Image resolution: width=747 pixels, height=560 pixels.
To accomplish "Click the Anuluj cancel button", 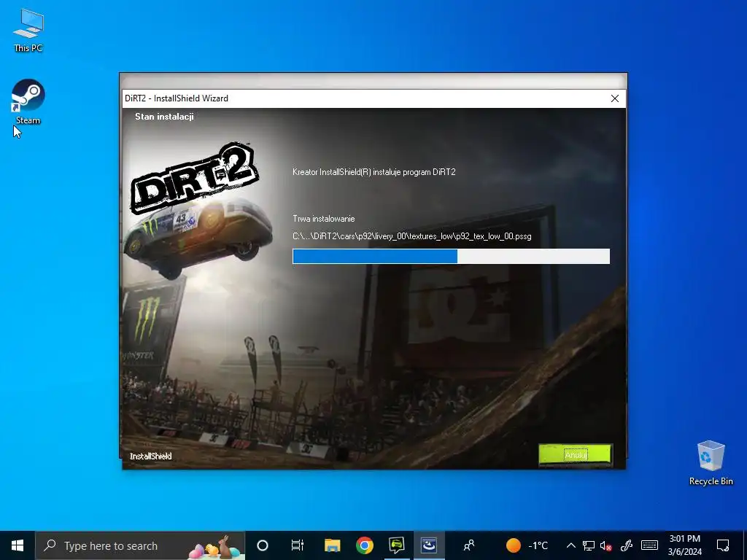I will (575, 454).
